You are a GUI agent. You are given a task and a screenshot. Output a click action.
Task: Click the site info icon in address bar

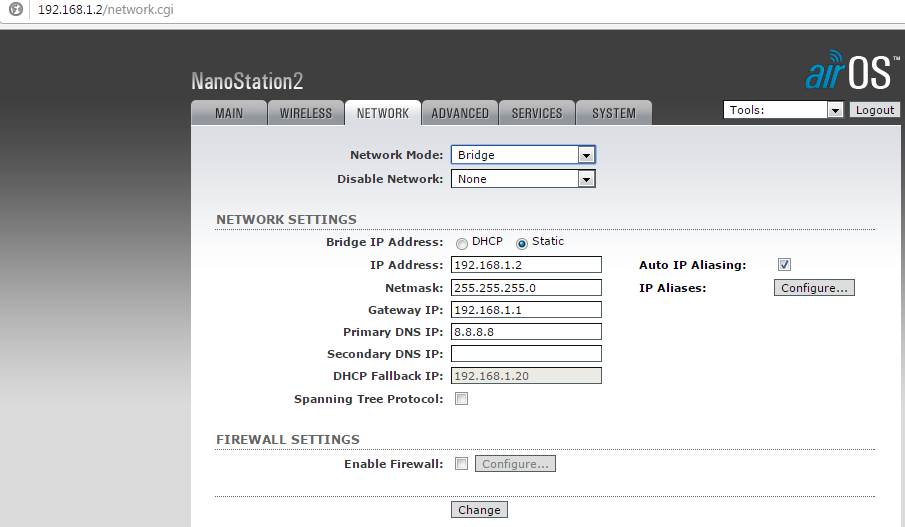pos(16,9)
